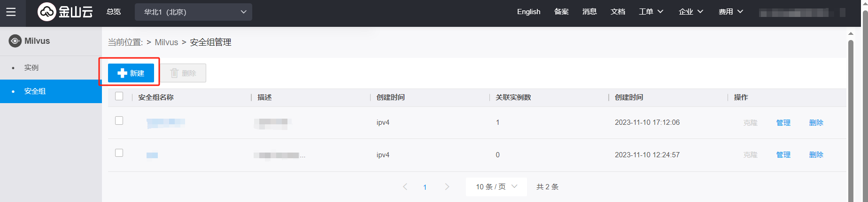Image resolution: width=868 pixels, height=202 pixels.
Task: Click the Milvus eye icon in sidebar
Action: click(15, 41)
